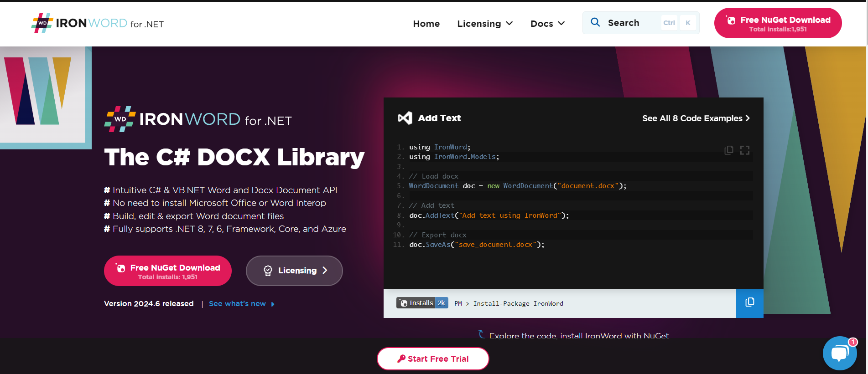Expand the Docs dropdown menu

(547, 24)
